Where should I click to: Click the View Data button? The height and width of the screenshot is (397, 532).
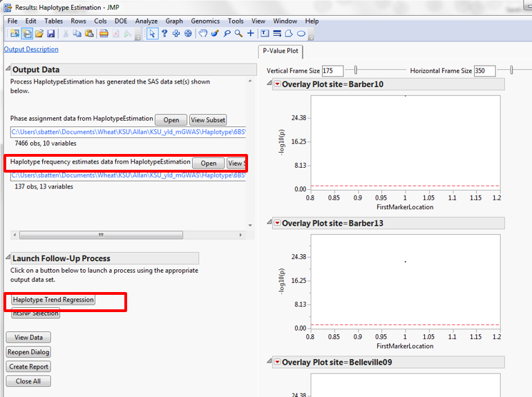point(28,338)
